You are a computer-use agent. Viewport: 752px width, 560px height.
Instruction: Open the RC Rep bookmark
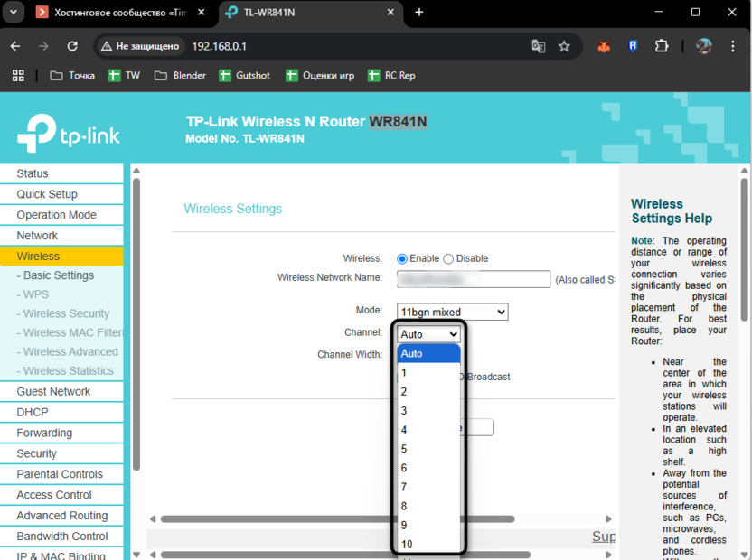point(391,75)
